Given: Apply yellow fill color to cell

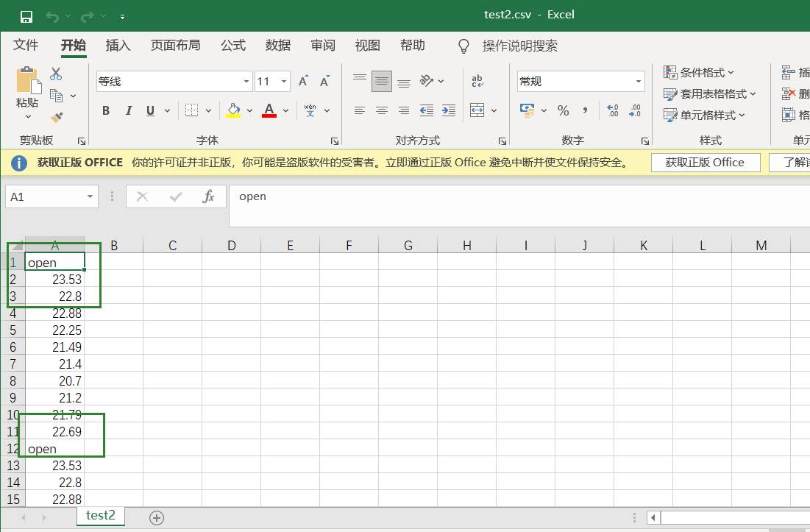Looking at the screenshot, I should coord(233,110).
